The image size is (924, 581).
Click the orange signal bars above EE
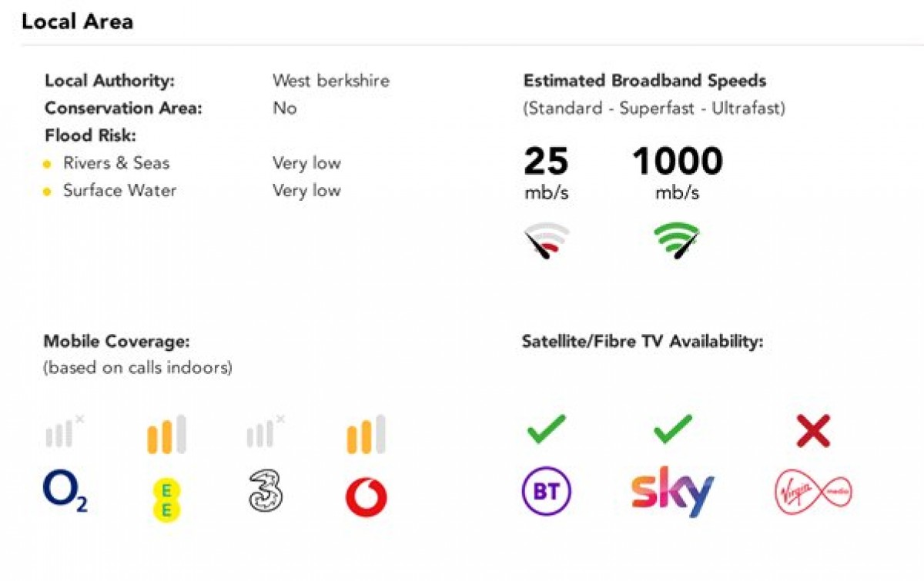tap(166, 434)
